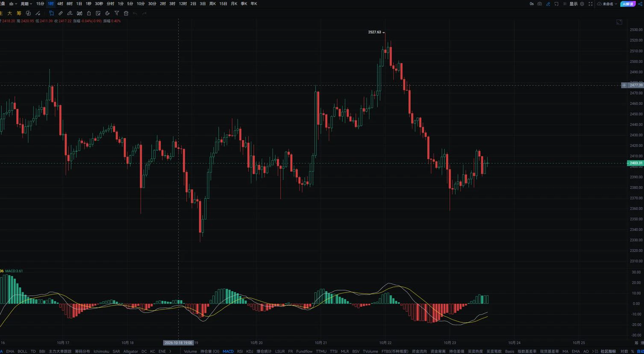Click the undo arrow icon

coord(135,13)
